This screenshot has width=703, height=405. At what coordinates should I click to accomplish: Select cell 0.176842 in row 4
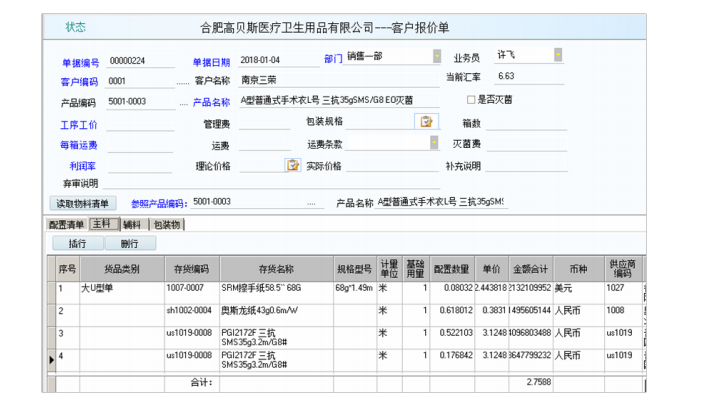[x=451, y=360]
